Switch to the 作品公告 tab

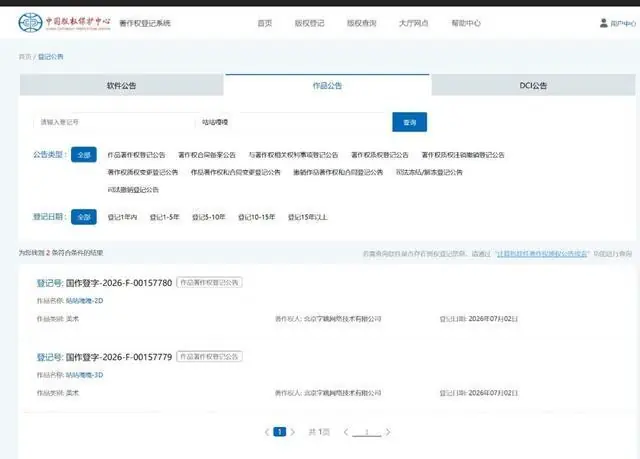pyautogui.click(x=327, y=85)
